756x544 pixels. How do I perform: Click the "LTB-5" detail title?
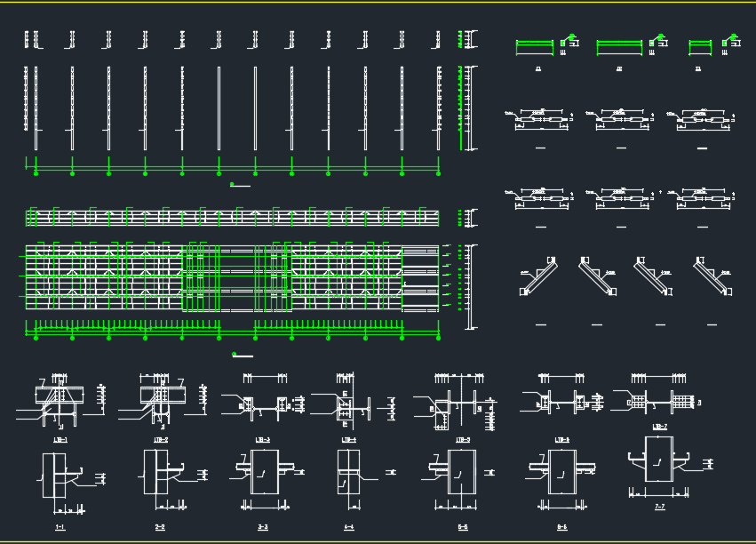pos(463,440)
